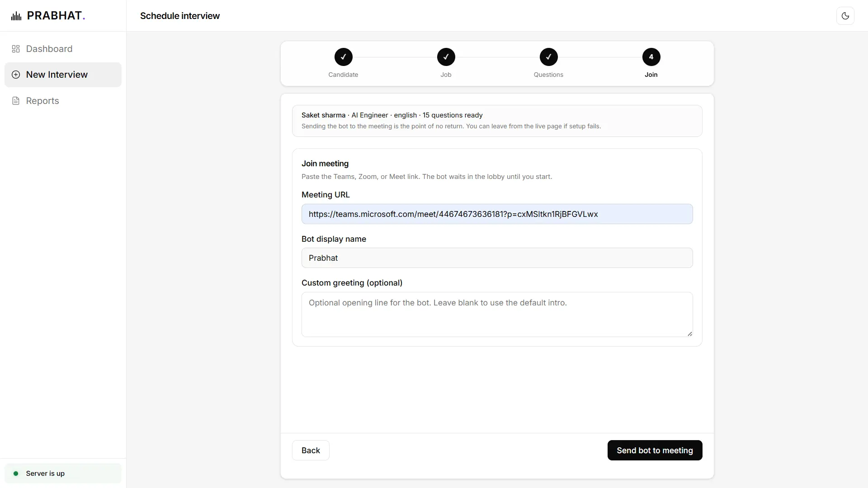Click the Dashboard grid icon
This screenshot has width=868, height=488.
click(16, 49)
